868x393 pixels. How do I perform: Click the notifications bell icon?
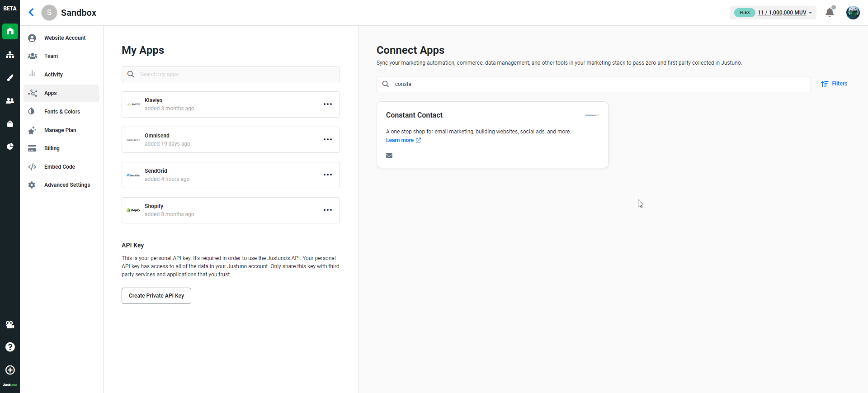[830, 12]
